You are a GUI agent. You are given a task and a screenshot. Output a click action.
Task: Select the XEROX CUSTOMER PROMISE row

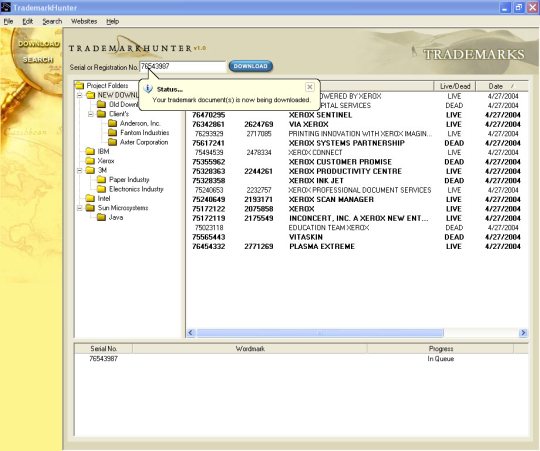click(356, 162)
